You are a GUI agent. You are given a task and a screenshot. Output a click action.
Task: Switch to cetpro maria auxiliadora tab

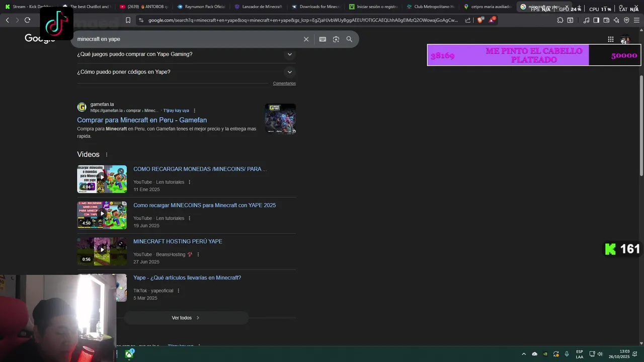pyautogui.click(x=488, y=7)
